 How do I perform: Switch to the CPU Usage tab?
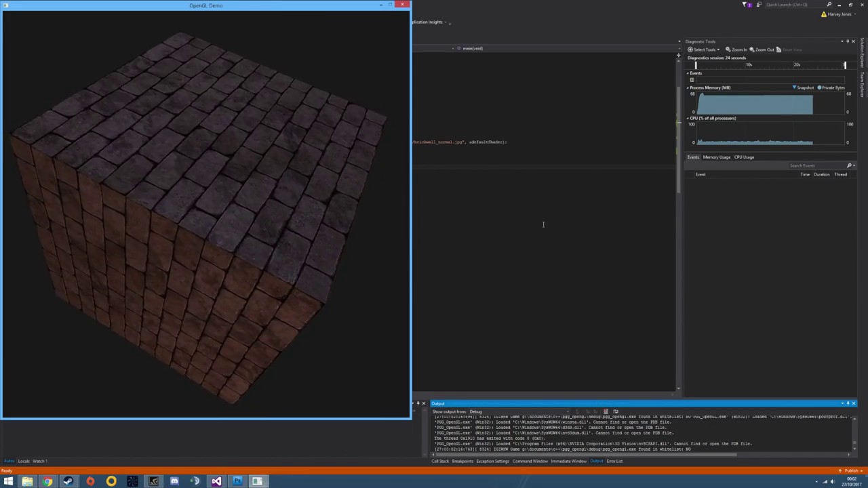click(744, 157)
